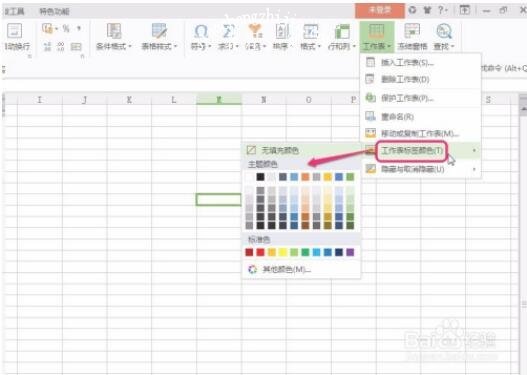Image resolution: width=527 pixels, height=375 pixels.
Task: Click the selected cell in column M
Action: (218, 200)
